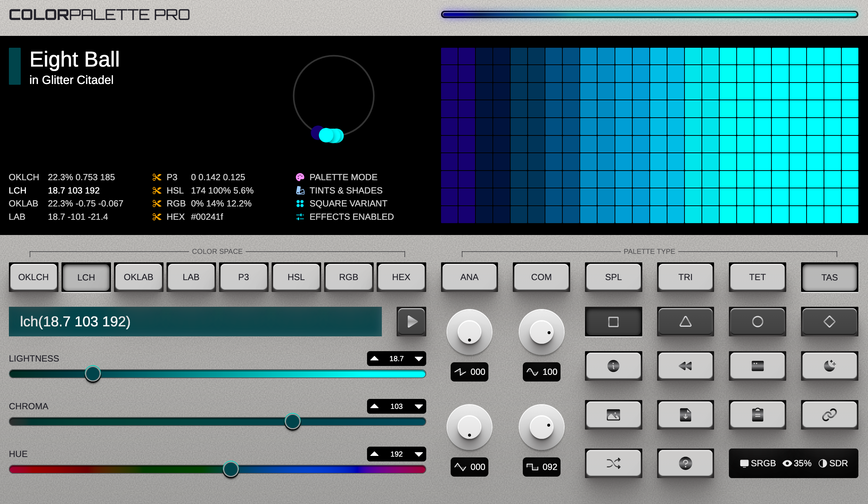Click the lch(18.7 103 192) text field

point(195,322)
